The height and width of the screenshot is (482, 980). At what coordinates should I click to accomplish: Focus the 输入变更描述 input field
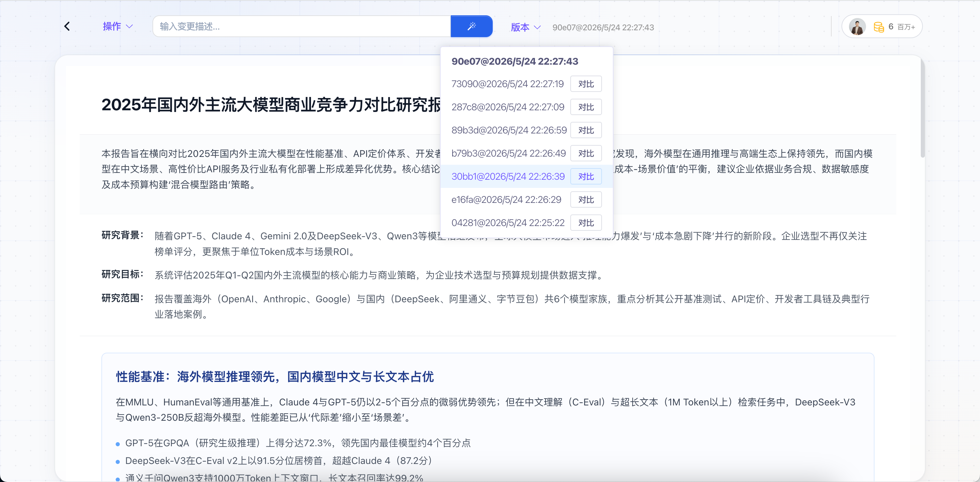[x=302, y=26]
